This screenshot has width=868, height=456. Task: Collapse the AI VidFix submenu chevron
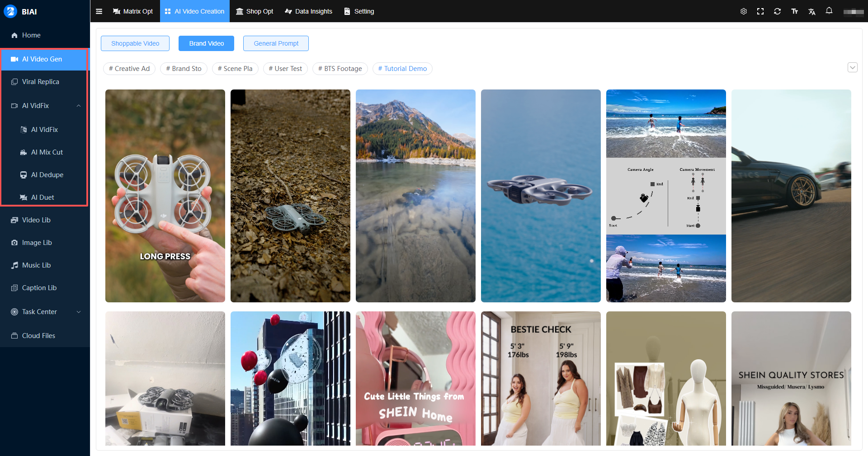(x=79, y=106)
